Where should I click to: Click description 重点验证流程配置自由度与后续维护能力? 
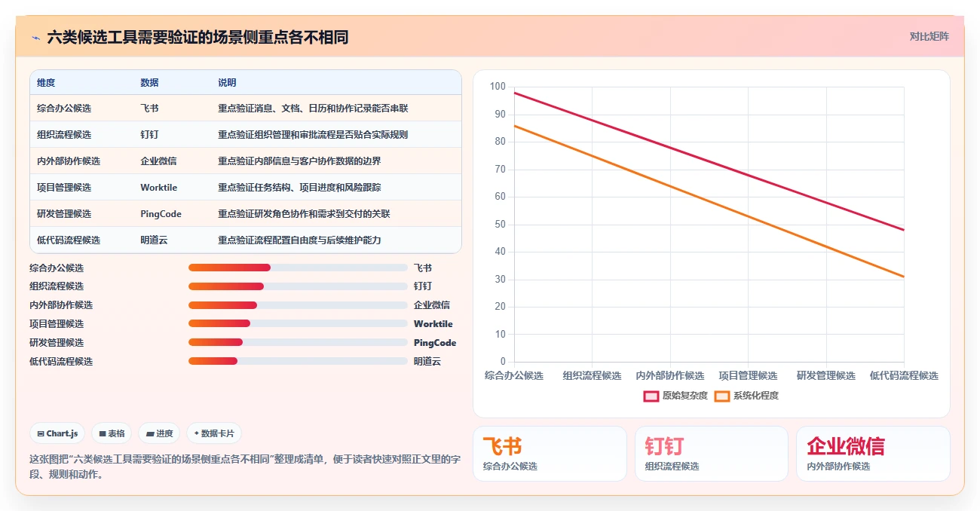(x=299, y=240)
